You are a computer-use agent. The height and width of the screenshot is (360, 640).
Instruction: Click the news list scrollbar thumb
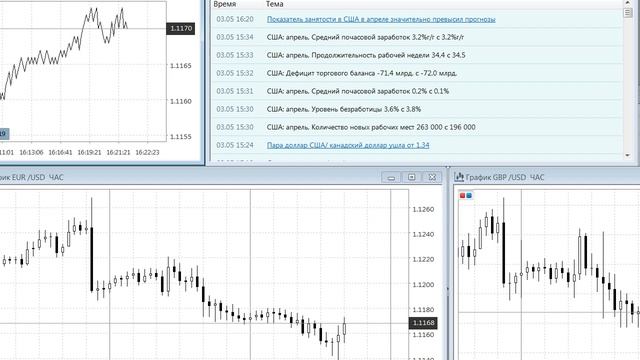click(x=628, y=13)
